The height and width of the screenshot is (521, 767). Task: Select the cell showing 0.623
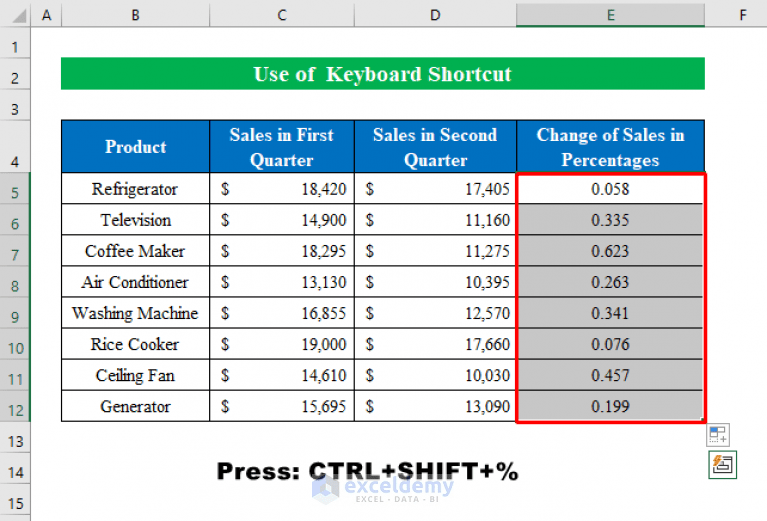point(610,250)
